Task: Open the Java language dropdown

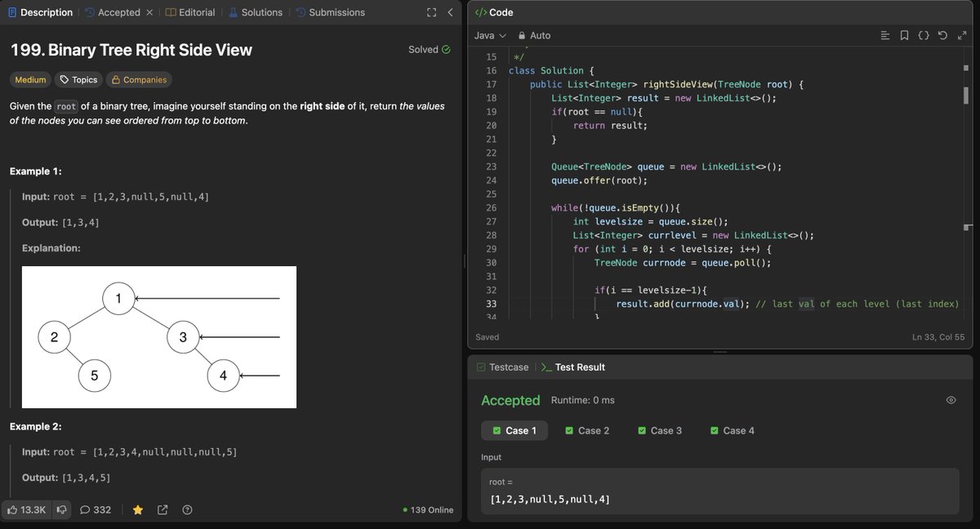Action: pyautogui.click(x=490, y=35)
